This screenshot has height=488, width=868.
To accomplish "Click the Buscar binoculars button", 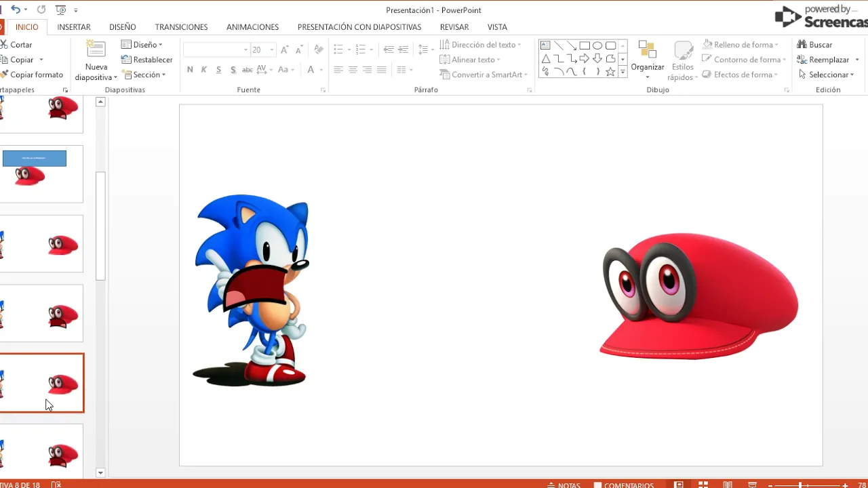I will click(814, 45).
